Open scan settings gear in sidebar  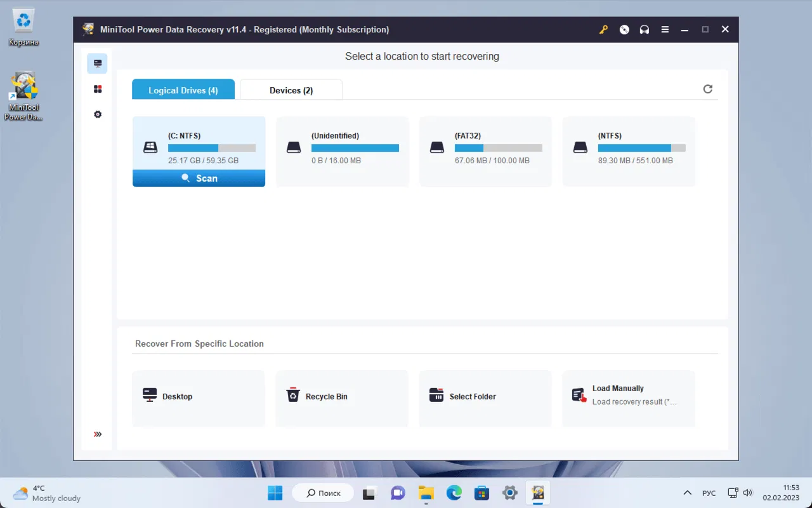(x=98, y=114)
